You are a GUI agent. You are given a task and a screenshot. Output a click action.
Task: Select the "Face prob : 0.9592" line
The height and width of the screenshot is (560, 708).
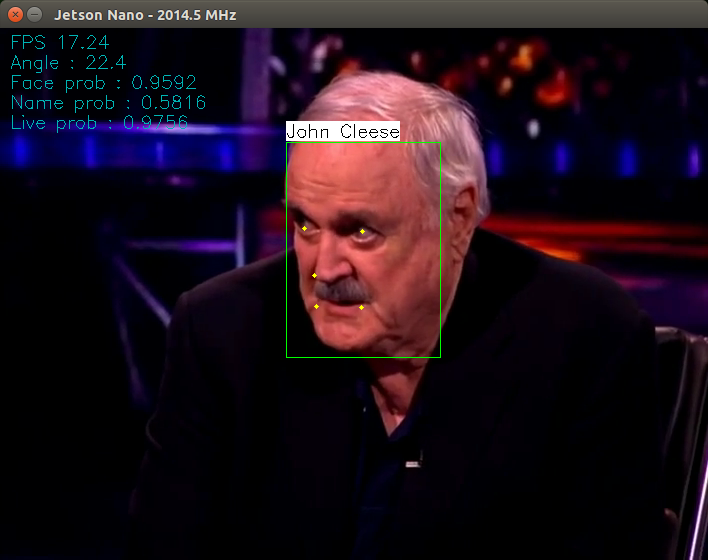(103, 83)
